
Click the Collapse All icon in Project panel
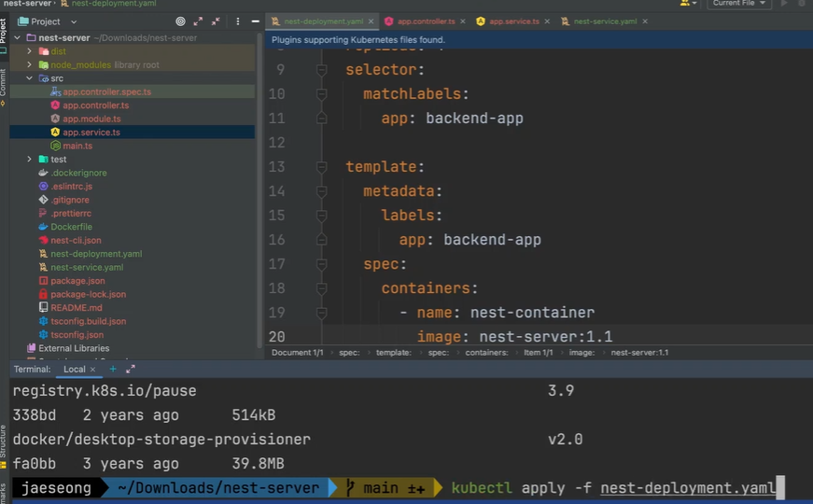coord(216,21)
